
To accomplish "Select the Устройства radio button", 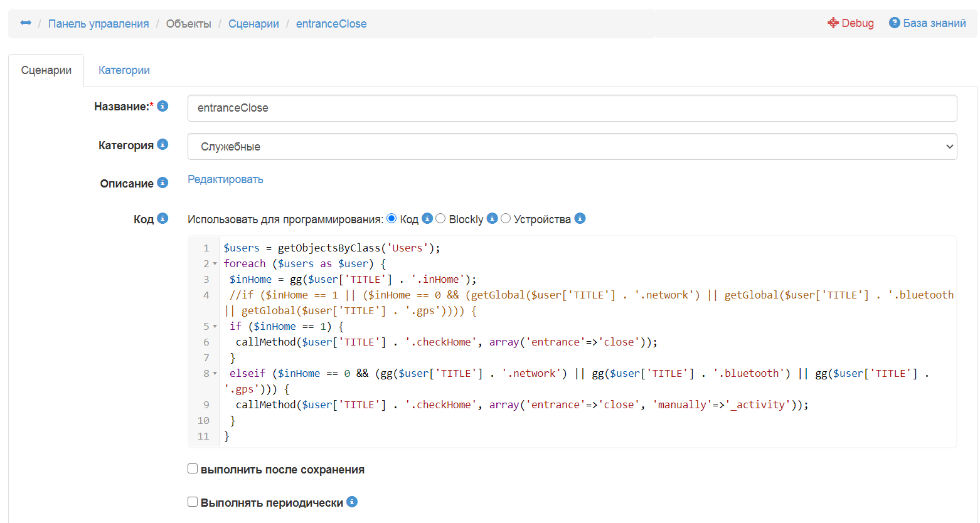I will (x=506, y=218).
